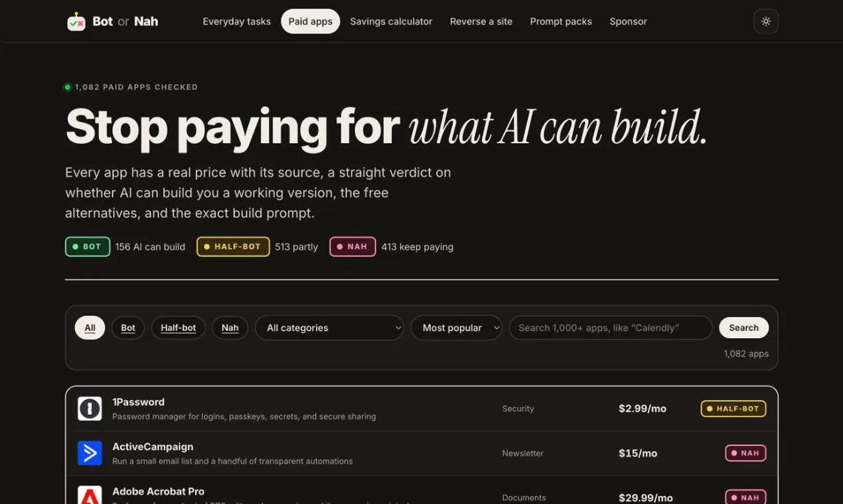This screenshot has width=843, height=504.
Task: Open the Adobe Acrobat Pro app icon
Action: pyautogui.click(x=90, y=495)
